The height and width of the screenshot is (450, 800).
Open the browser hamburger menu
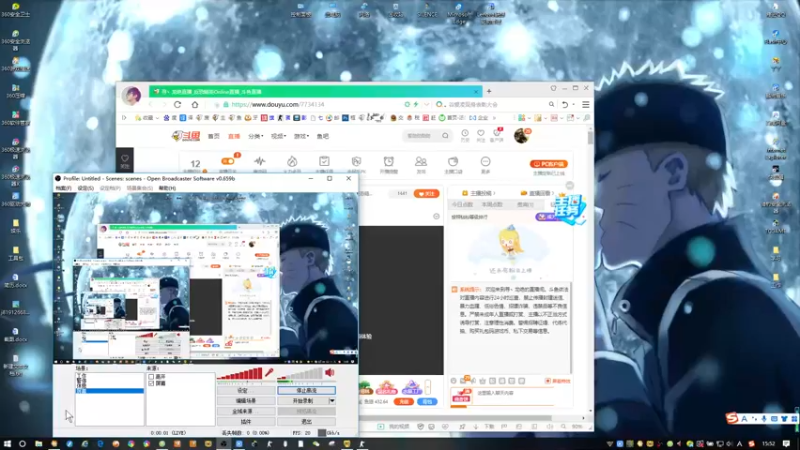(x=586, y=105)
